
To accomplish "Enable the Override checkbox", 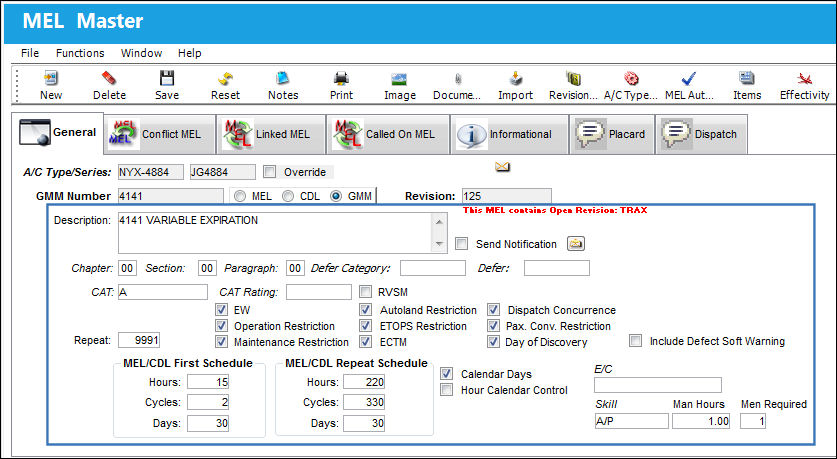I will [x=270, y=172].
